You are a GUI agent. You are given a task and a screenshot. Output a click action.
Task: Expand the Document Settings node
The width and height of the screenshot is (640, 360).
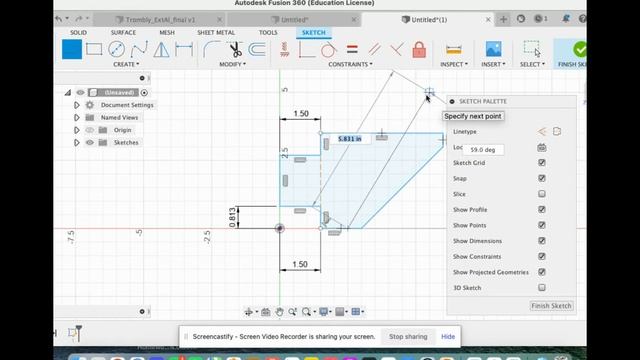tap(76, 105)
